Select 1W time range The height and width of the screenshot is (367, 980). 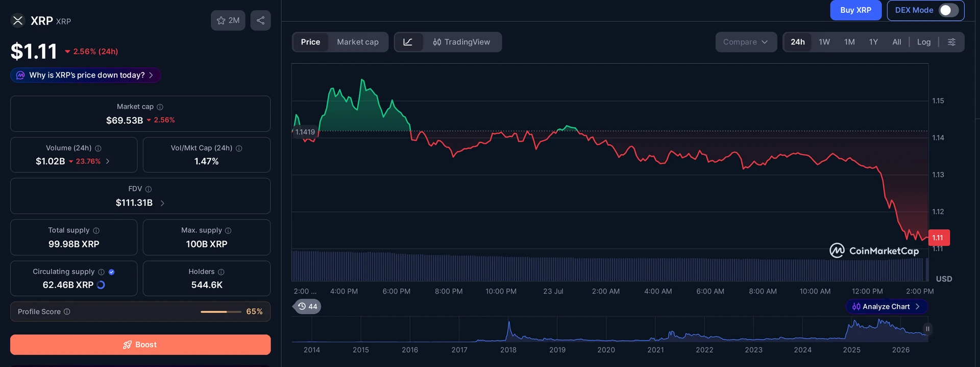(824, 42)
